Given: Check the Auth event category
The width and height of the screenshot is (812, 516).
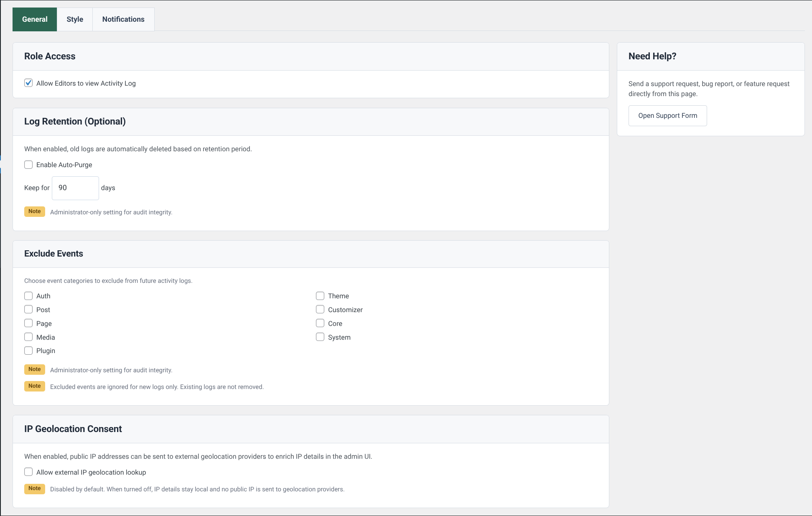Looking at the screenshot, I should click(x=28, y=295).
